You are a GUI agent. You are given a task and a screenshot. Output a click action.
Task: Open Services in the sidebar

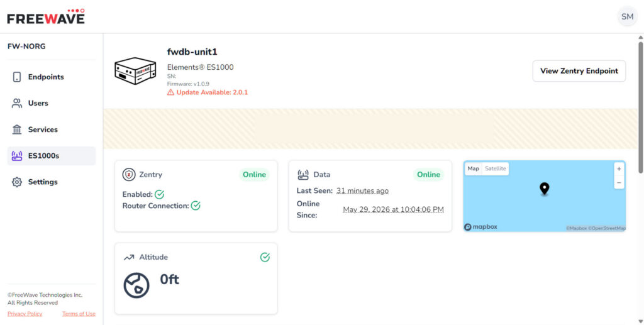[x=52, y=129]
